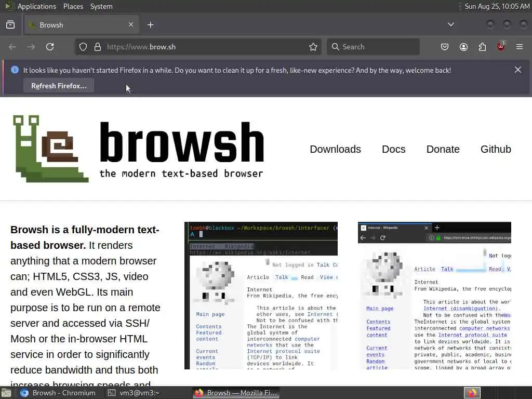Image resolution: width=532 pixels, height=399 pixels.
Task: Open the Github link
Action: (x=496, y=149)
